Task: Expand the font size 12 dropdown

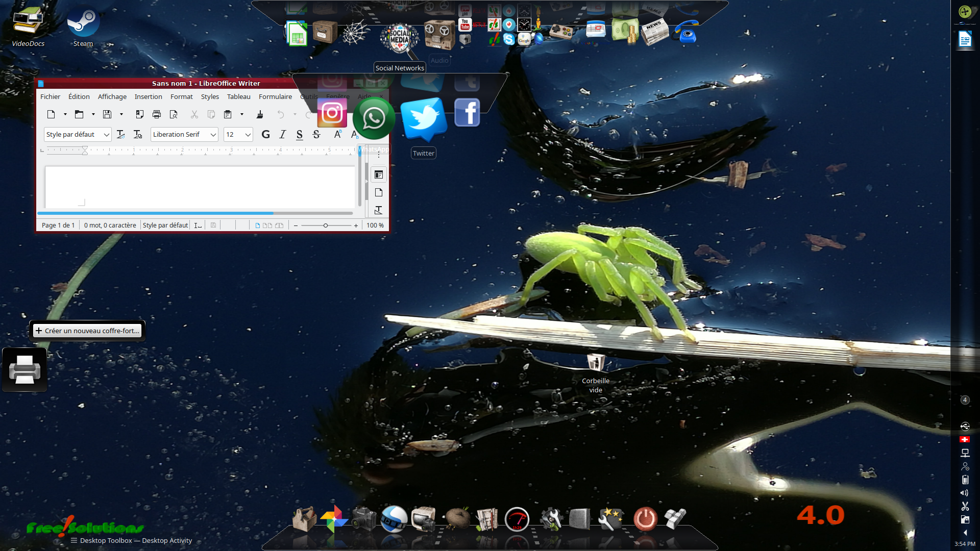Action: click(x=248, y=135)
